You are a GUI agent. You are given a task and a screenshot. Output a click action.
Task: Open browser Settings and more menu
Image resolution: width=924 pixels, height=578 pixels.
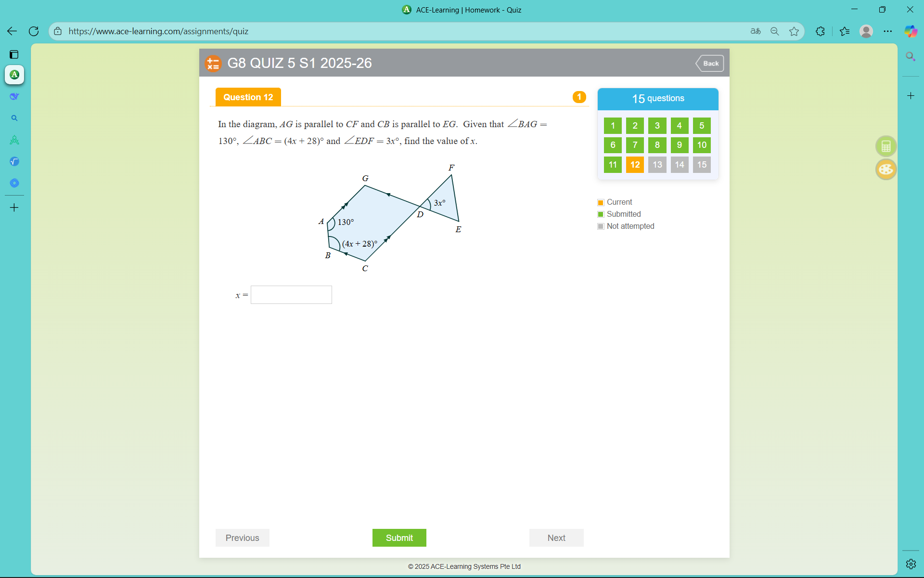coord(888,31)
